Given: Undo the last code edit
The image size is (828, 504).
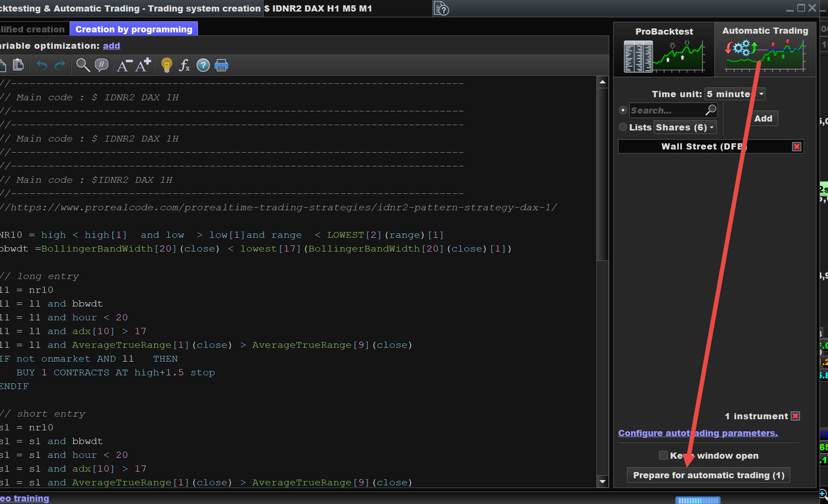Looking at the screenshot, I should tap(42, 66).
